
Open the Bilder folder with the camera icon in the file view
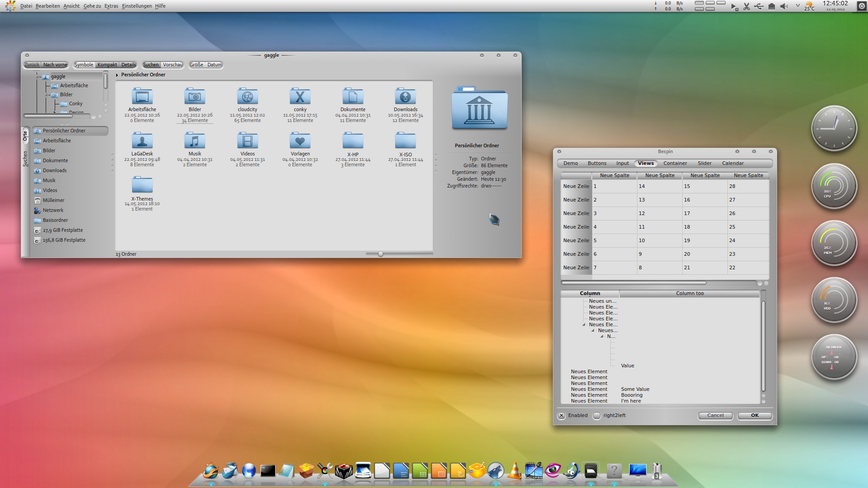coord(195,97)
